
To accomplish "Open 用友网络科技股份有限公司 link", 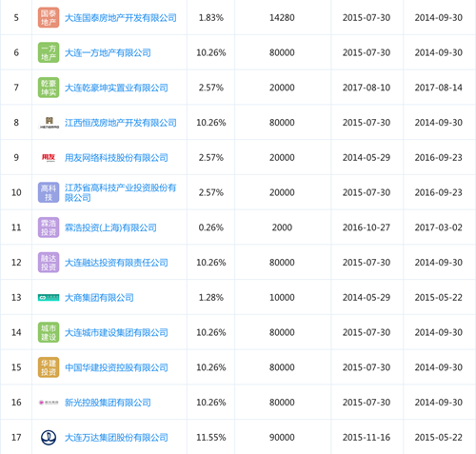I will (x=116, y=158).
